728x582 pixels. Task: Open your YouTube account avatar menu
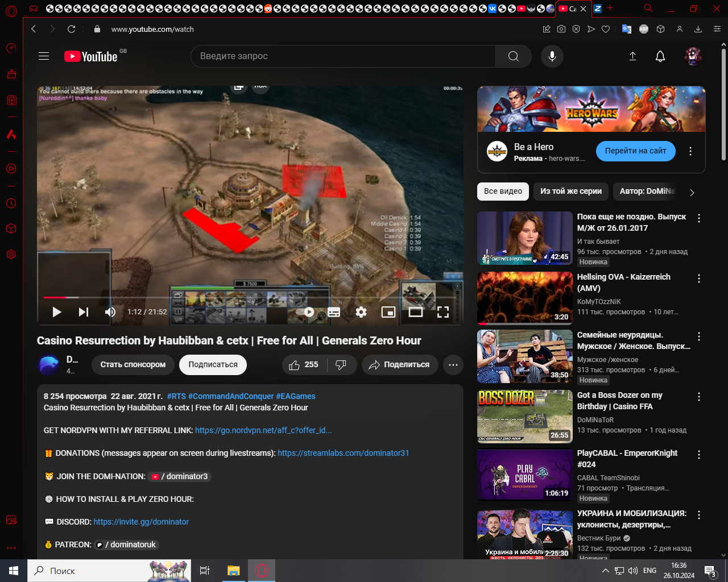pyautogui.click(x=693, y=56)
